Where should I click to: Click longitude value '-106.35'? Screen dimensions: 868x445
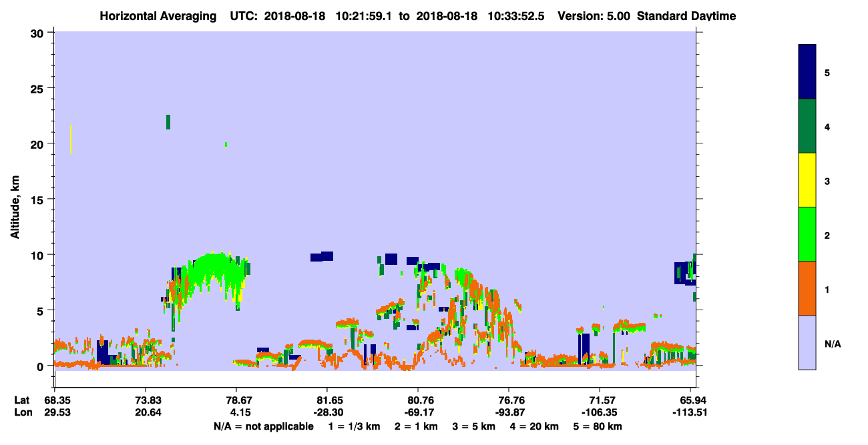tap(600, 412)
